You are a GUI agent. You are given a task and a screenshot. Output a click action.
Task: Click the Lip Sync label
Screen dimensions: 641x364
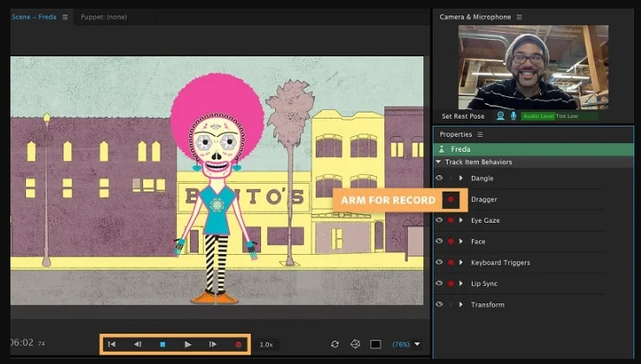click(484, 283)
